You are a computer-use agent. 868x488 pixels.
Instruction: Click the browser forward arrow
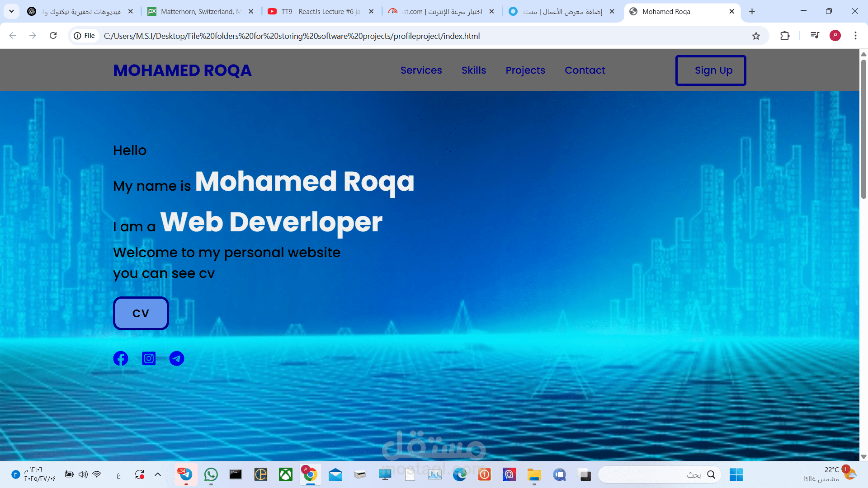click(33, 36)
